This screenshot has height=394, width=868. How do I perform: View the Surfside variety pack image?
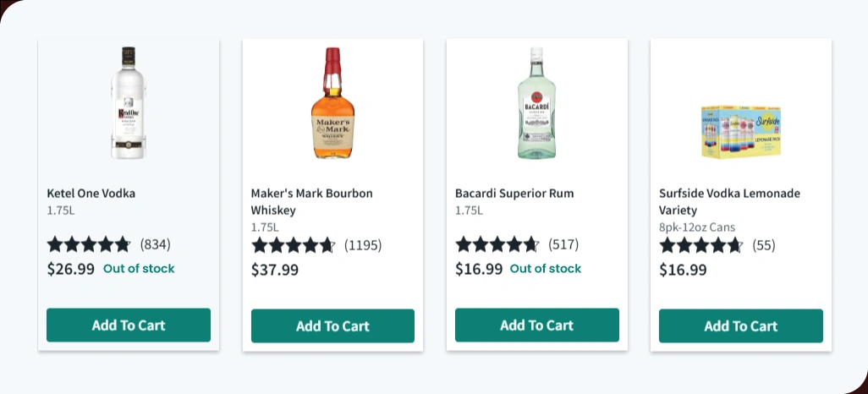click(740, 132)
